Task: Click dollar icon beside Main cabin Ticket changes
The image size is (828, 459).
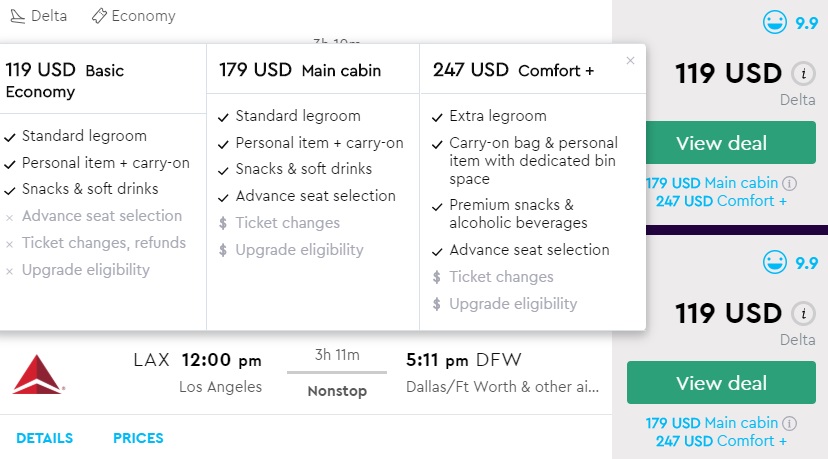Action: point(223,223)
